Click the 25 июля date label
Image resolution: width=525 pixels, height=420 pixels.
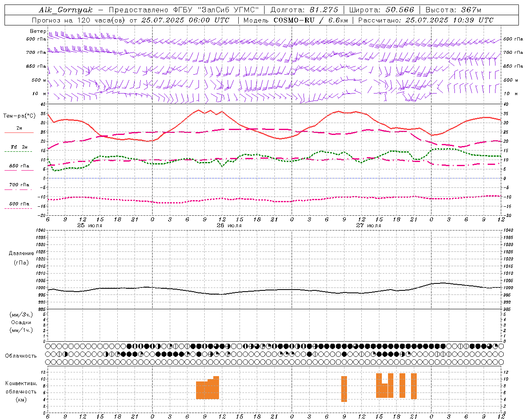[90, 226]
